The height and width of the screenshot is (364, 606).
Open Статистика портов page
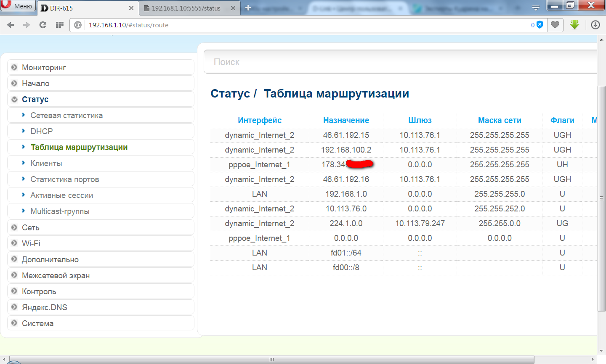[65, 179]
